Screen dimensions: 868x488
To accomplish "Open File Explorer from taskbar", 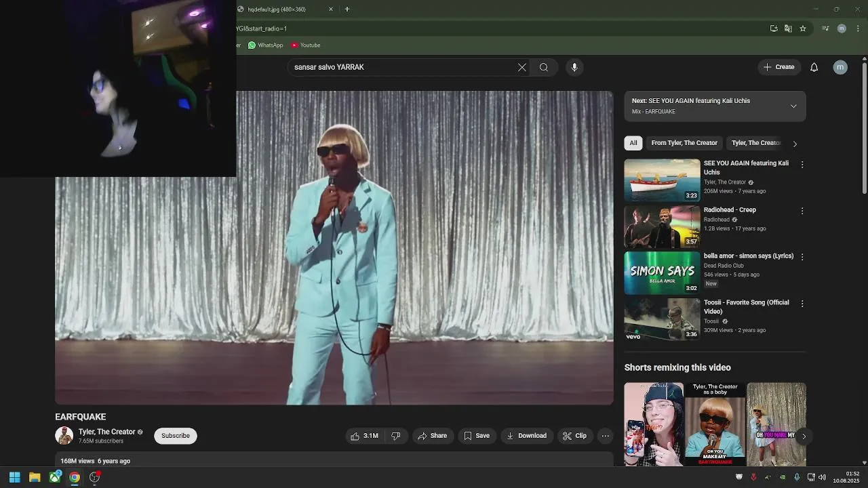I will tap(35, 477).
